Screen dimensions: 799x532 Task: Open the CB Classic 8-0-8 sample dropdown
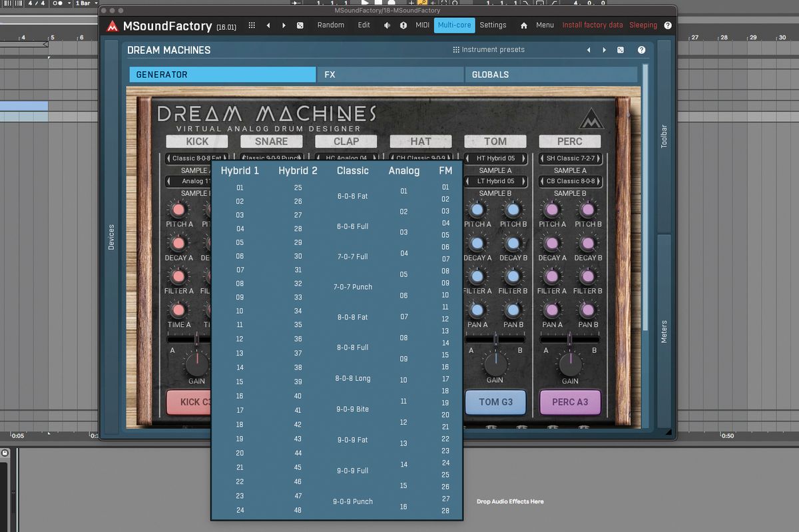[570, 181]
